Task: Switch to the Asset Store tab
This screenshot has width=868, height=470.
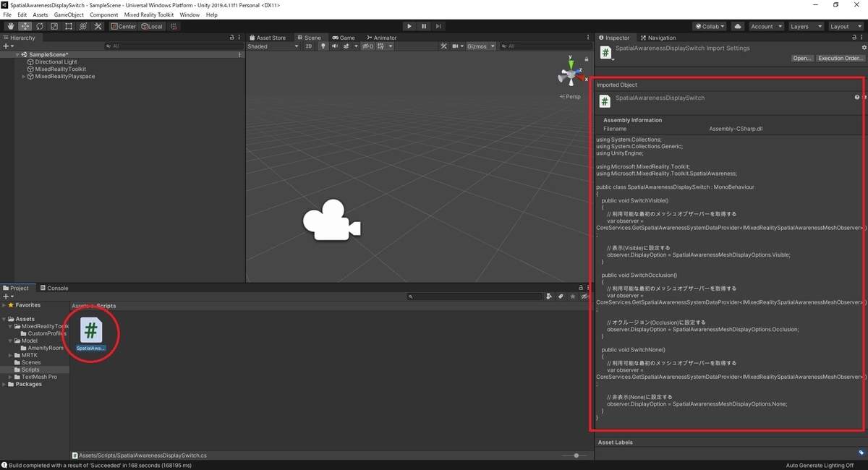Action: point(268,38)
